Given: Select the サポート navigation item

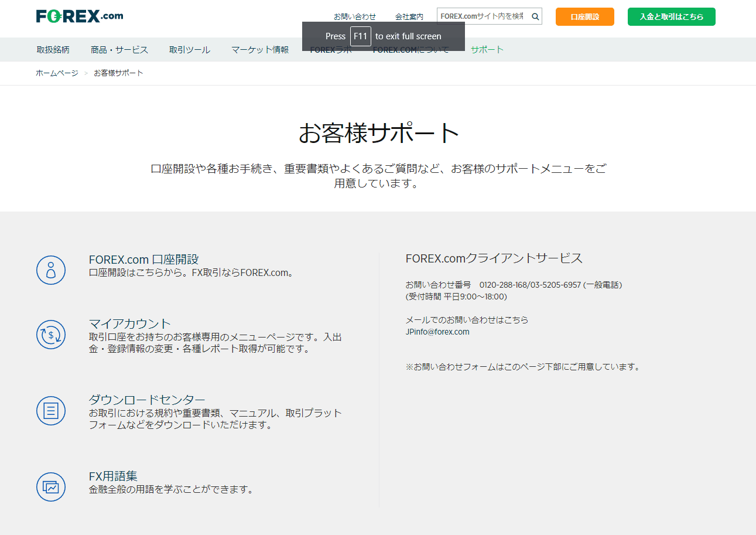Looking at the screenshot, I should pyautogui.click(x=487, y=50).
